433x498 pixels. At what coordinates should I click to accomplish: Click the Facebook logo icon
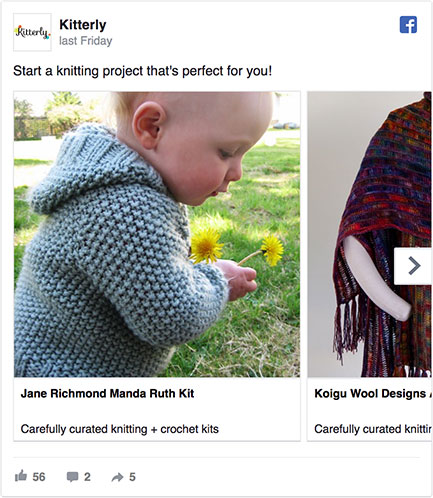pos(408,25)
